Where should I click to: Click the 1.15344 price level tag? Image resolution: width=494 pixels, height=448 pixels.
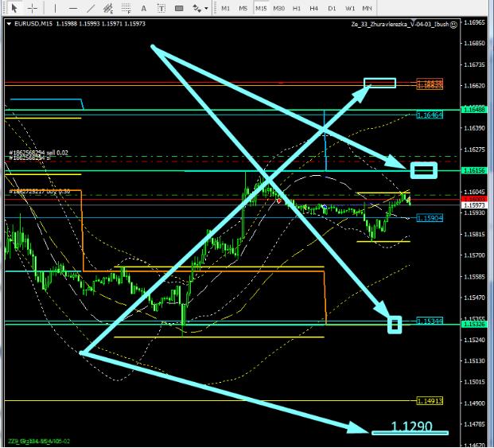(x=430, y=321)
